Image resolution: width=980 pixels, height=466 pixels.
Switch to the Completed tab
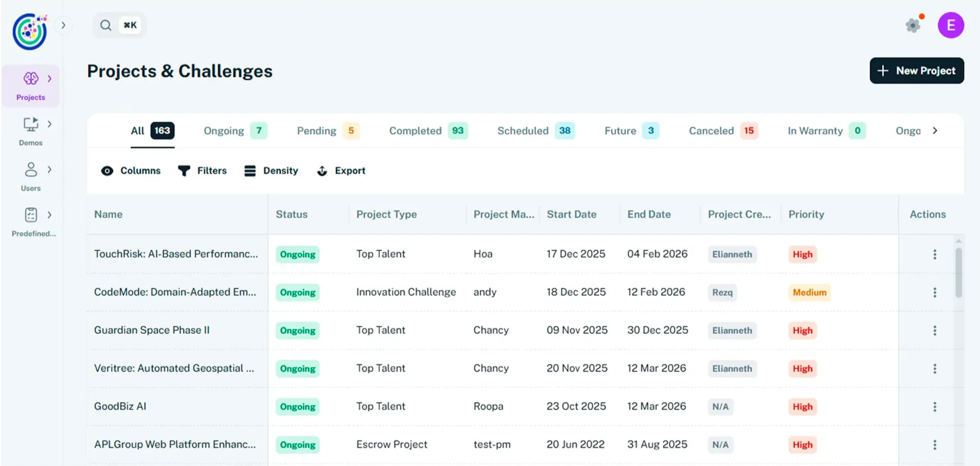pyautogui.click(x=428, y=131)
